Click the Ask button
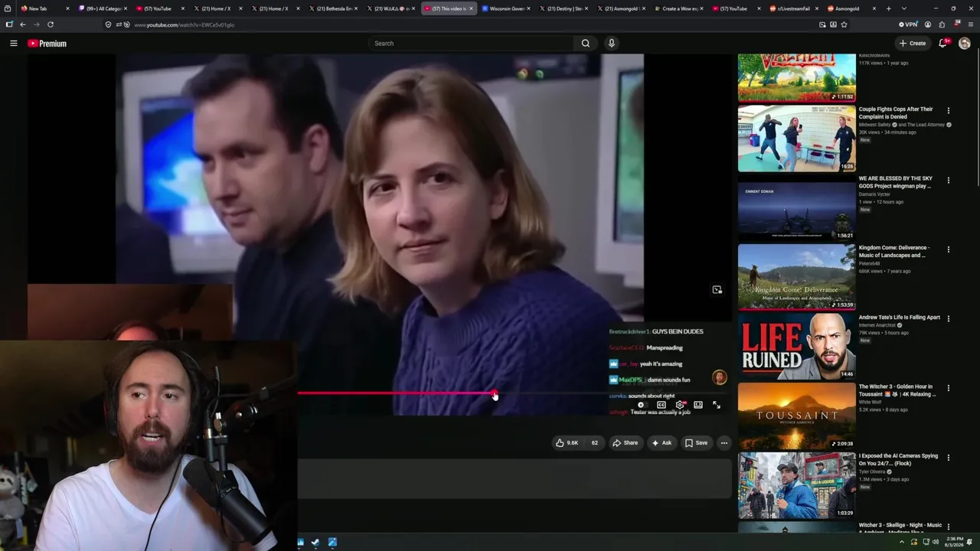980x551 pixels. pos(661,443)
